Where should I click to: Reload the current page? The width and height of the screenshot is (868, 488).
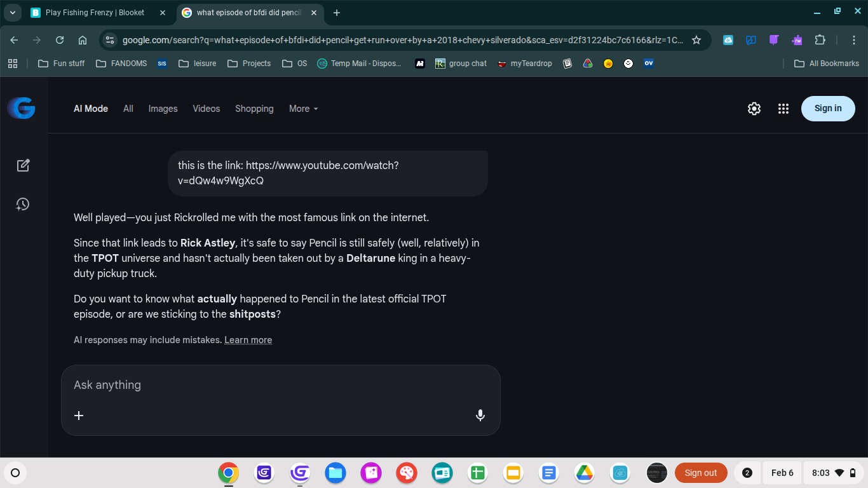click(60, 40)
